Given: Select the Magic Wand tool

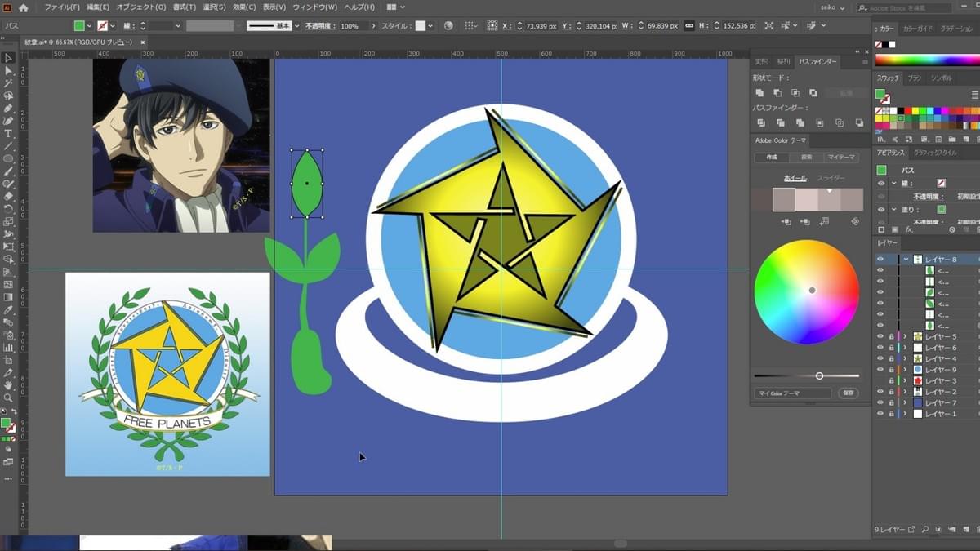Looking at the screenshot, I should pyautogui.click(x=8, y=83).
